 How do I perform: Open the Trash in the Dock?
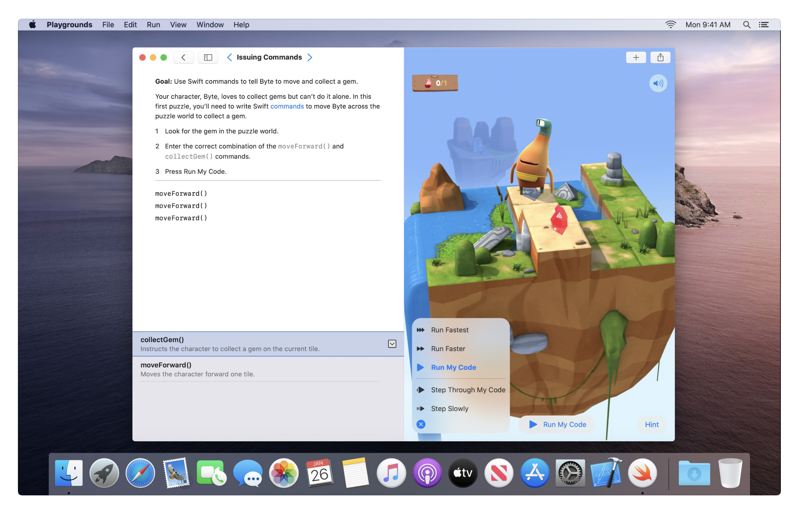[x=730, y=473]
